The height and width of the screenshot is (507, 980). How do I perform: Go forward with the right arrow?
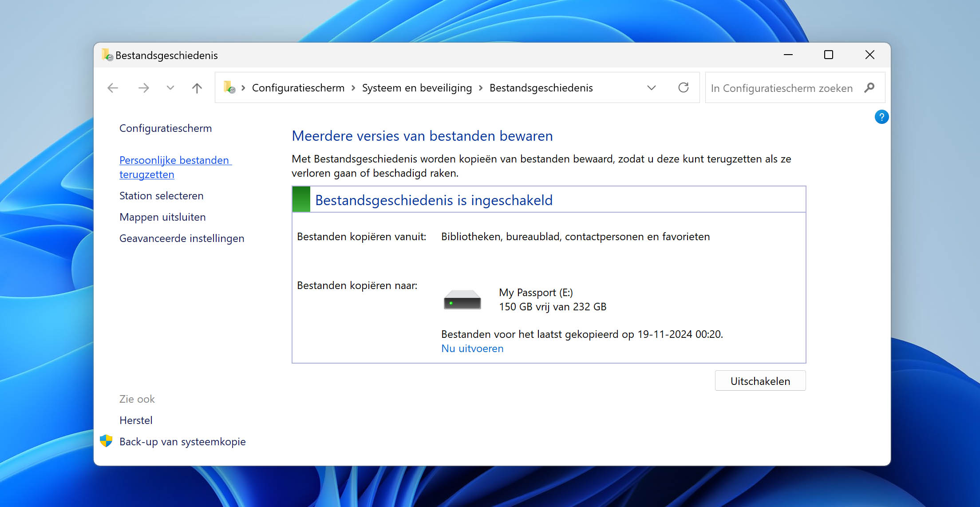point(143,88)
